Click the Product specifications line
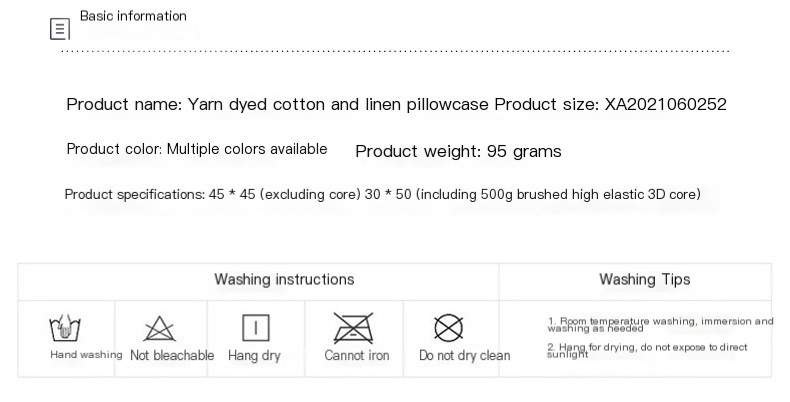The image size is (790, 402). [382, 194]
